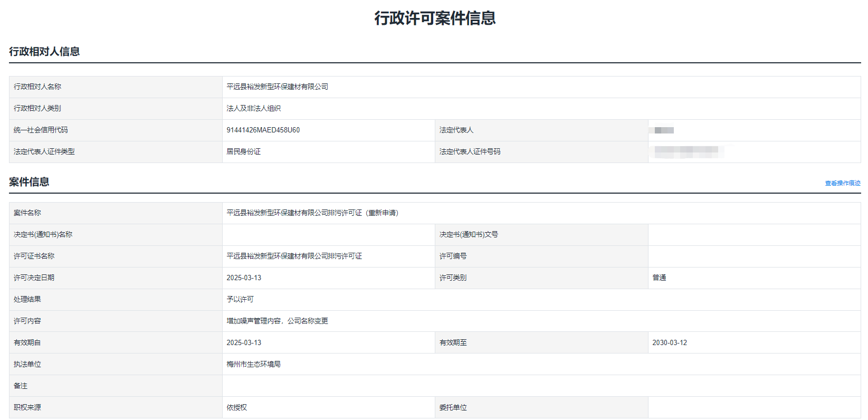The width and height of the screenshot is (868, 420).
Task: Click the credit code 91441426MAED458U60
Action: (263, 130)
